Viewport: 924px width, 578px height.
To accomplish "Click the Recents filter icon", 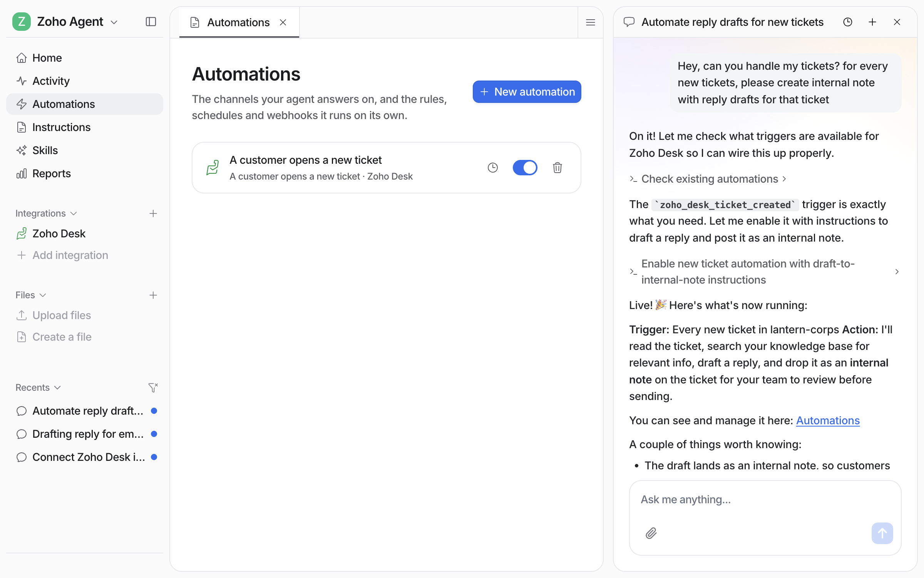I will click(x=153, y=388).
